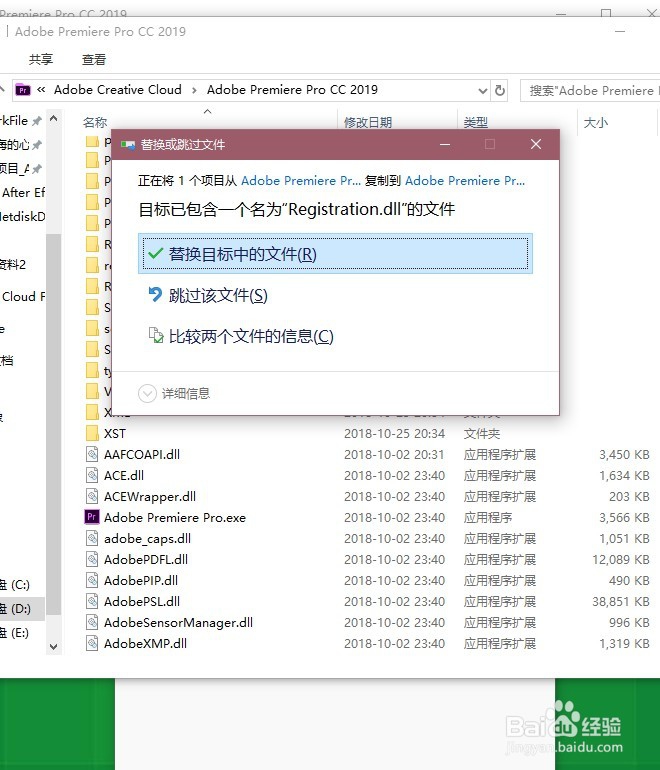Close the replace or skip files dialog

(536, 144)
